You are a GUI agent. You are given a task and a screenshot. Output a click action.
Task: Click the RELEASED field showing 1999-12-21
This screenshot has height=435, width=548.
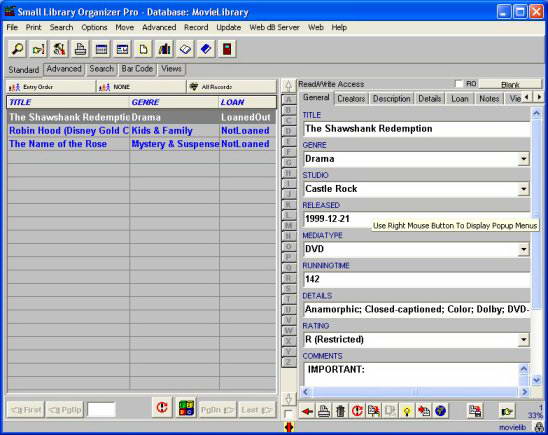417,219
